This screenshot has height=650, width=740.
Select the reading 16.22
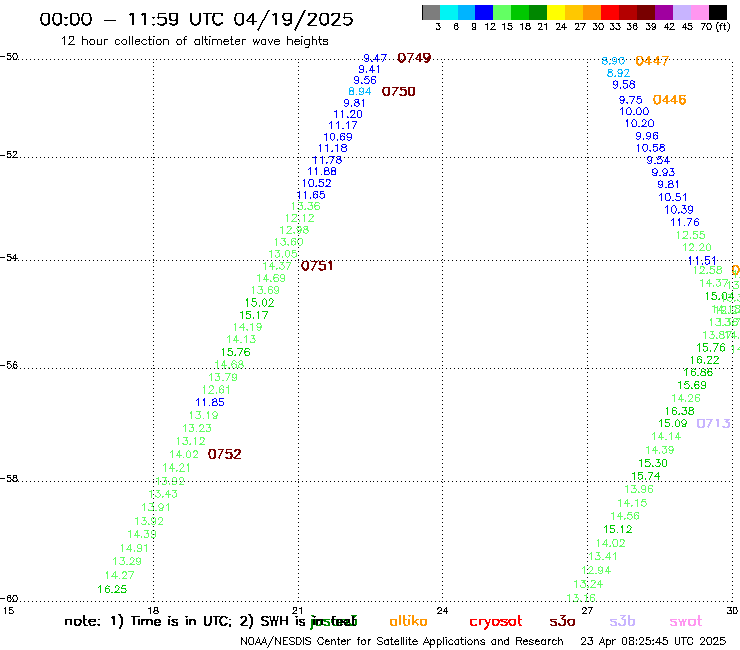705,360
